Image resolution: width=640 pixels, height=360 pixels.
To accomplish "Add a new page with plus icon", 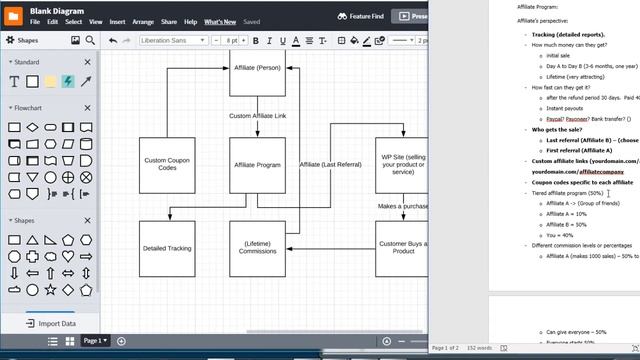I will coord(121,341).
